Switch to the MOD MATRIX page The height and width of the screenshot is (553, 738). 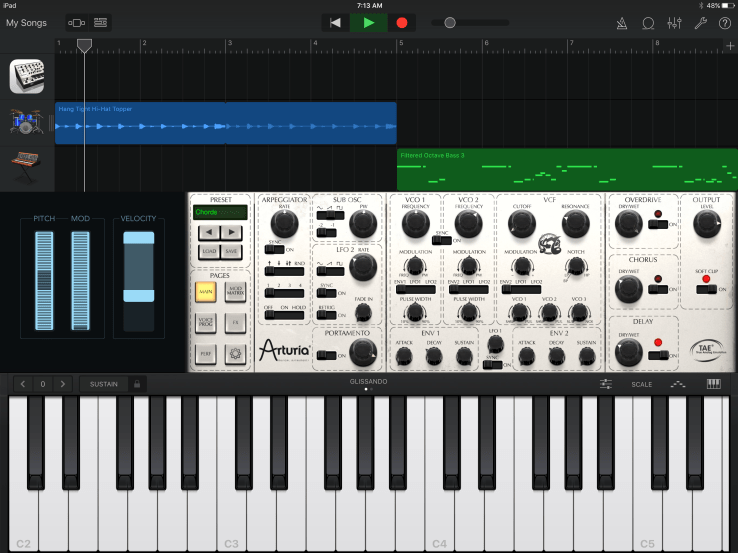pyautogui.click(x=235, y=290)
